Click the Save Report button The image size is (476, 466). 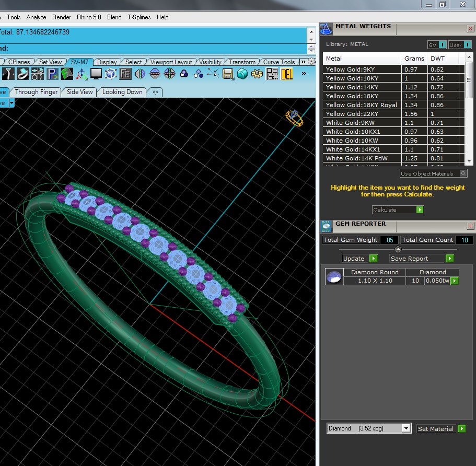click(x=421, y=259)
